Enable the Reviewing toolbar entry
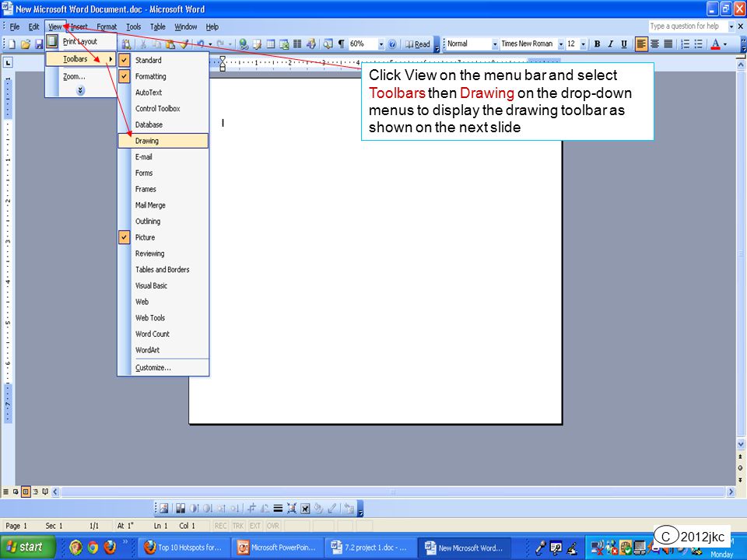Image resolution: width=747 pixels, height=560 pixels. pos(163,254)
